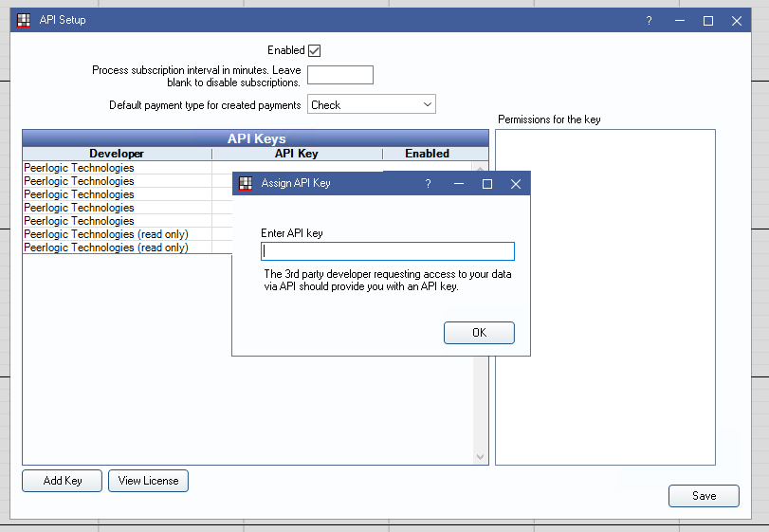The image size is (769, 532).
Task: Close the API Setup window
Action: 736,21
